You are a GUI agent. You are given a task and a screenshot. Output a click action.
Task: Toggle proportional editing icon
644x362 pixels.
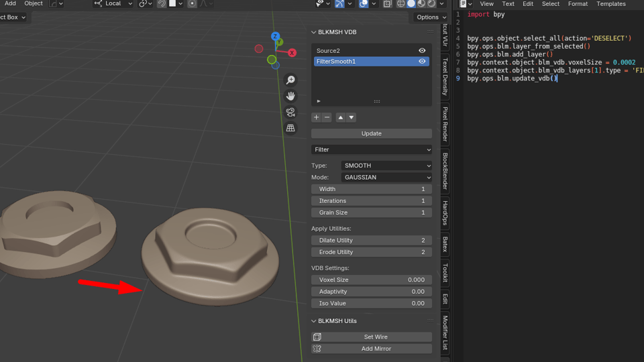[192, 4]
